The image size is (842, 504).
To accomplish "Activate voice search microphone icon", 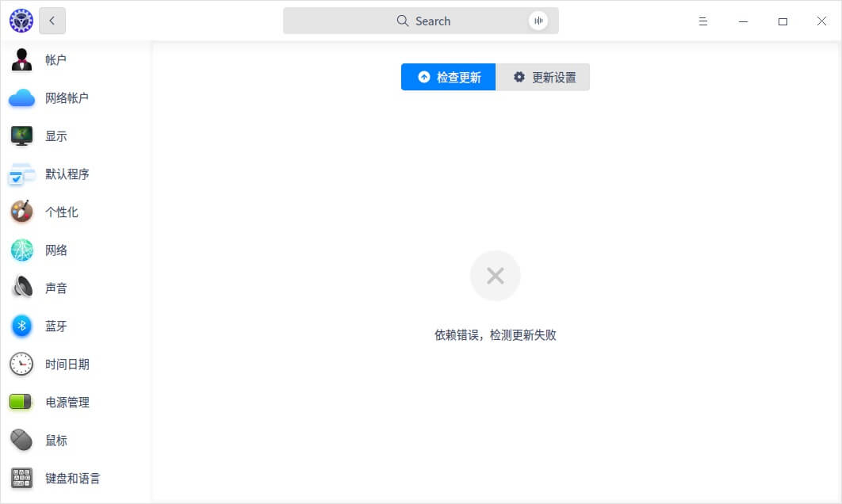I will click(538, 21).
